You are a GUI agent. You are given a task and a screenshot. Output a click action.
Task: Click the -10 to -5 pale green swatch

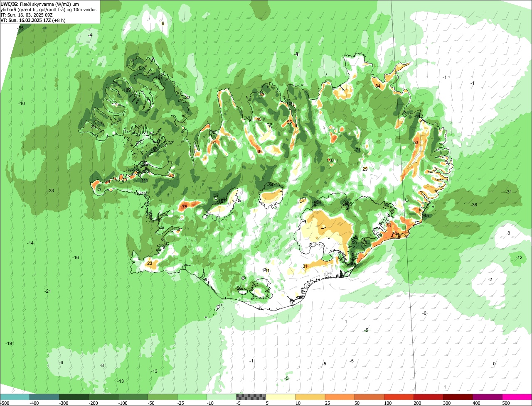click(221, 397)
